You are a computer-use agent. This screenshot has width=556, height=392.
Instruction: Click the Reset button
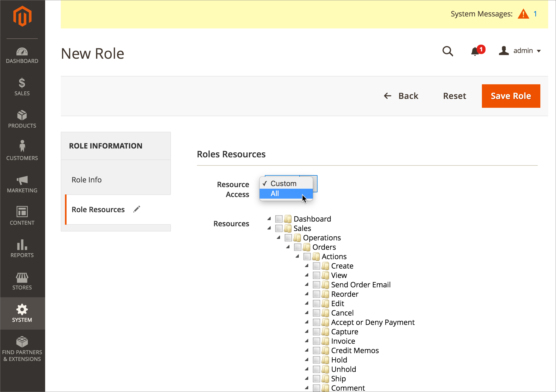454,96
